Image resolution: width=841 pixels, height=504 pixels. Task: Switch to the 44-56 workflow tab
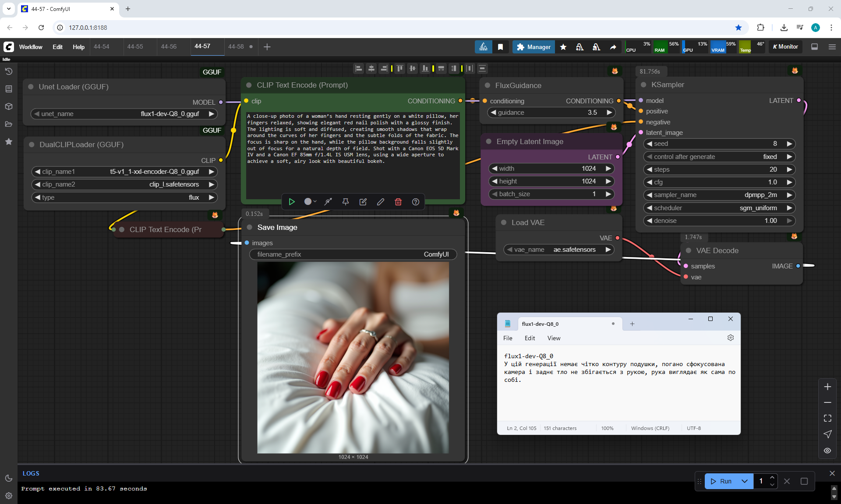[x=169, y=46]
